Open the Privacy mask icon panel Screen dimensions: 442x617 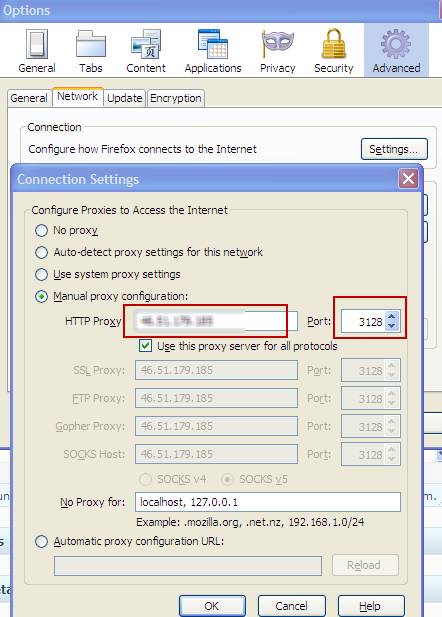click(x=277, y=50)
